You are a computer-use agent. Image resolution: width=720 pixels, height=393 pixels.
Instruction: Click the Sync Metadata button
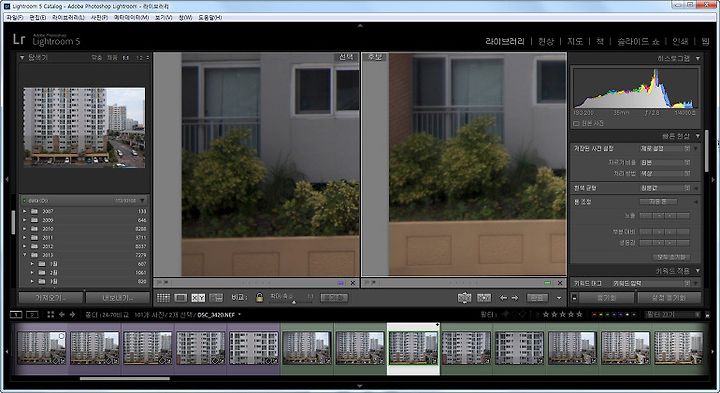click(x=606, y=298)
